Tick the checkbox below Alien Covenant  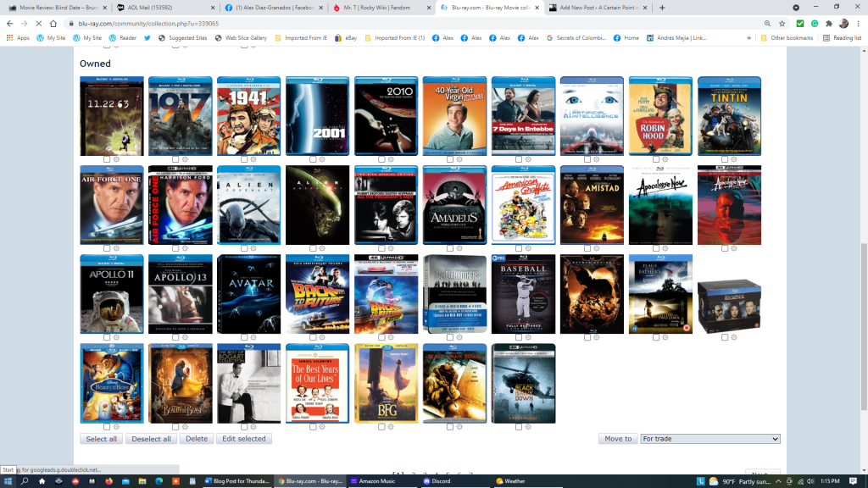(x=244, y=248)
